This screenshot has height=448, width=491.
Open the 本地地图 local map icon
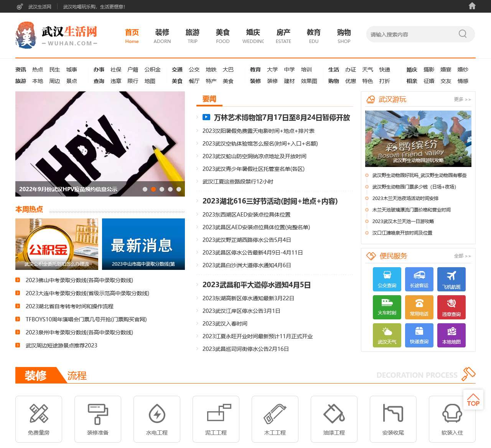(451, 335)
